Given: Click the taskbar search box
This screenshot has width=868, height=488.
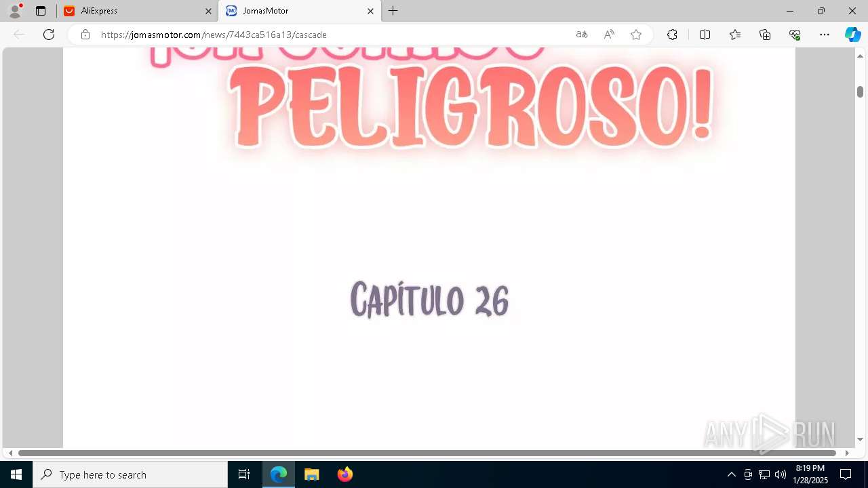Looking at the screenshot, I should tap(130, 474).
